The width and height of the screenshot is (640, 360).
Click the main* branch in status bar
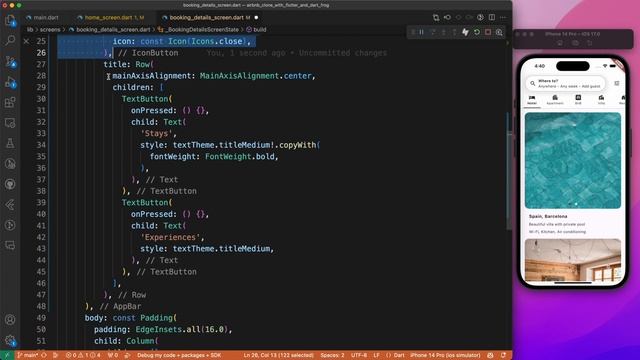(x=28, y=355)
